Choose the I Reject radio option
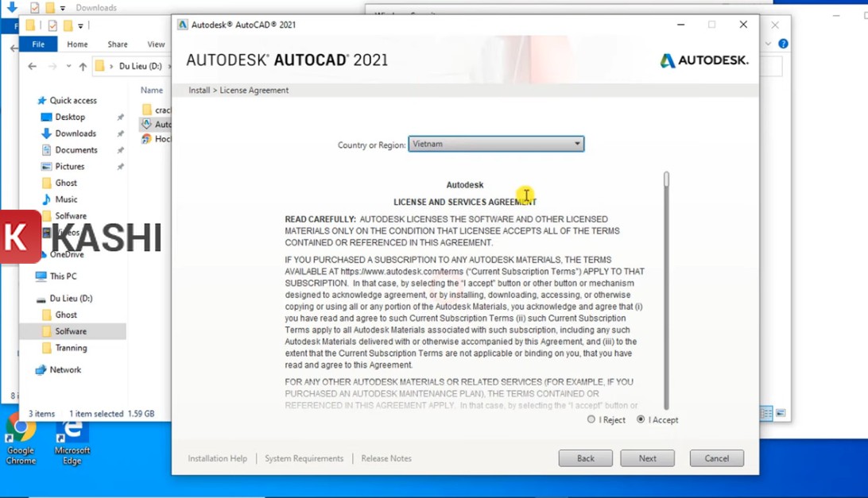This screenshot has height=498, width=868. click(591, 419)
